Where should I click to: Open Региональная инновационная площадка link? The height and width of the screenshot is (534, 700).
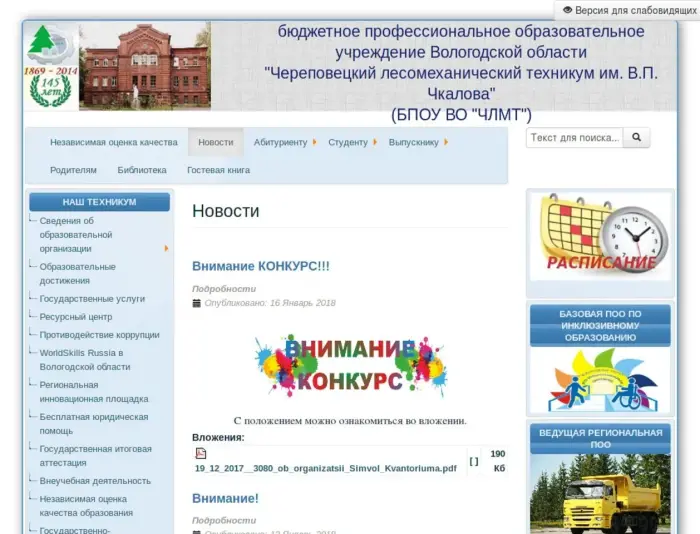tap(94, 392)
